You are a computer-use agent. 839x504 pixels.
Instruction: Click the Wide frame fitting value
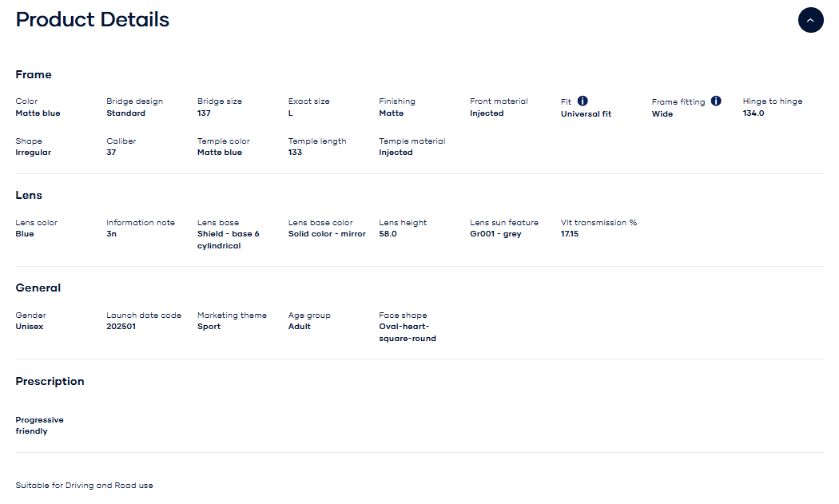coord(662,113)
